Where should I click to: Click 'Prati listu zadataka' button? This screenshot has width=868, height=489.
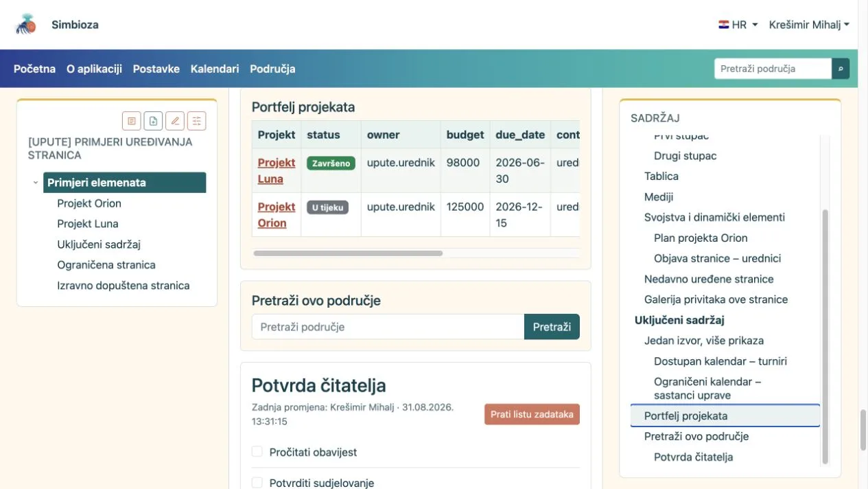532,414
